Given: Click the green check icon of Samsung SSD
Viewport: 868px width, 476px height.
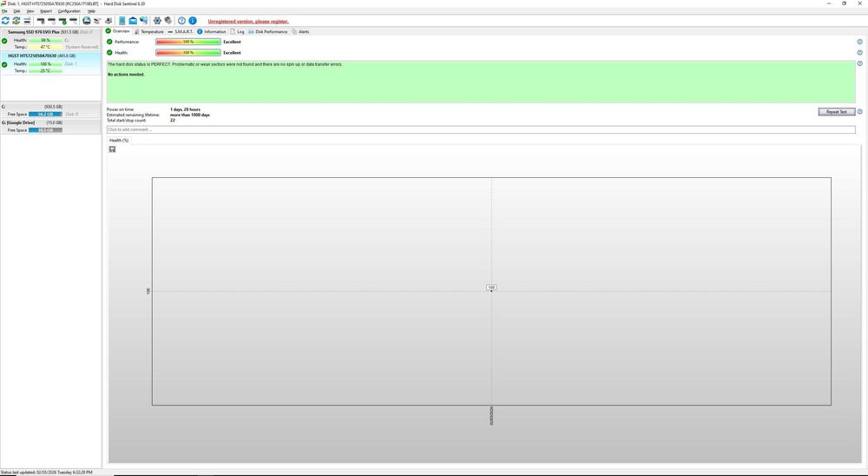Looking at the screenshot, I should pos(4,41).
